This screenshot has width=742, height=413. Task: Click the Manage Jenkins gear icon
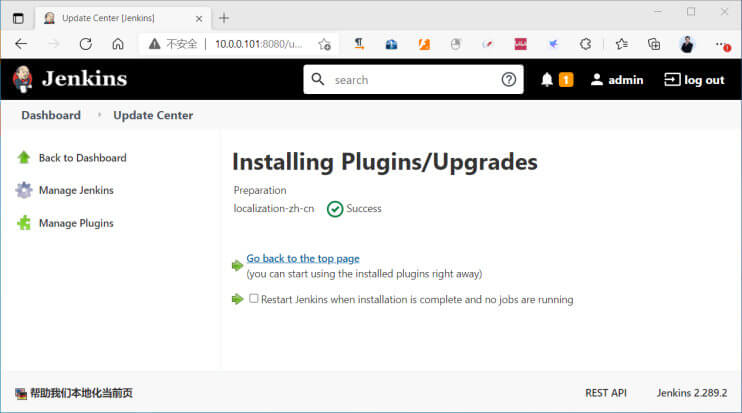click(24, 190)
